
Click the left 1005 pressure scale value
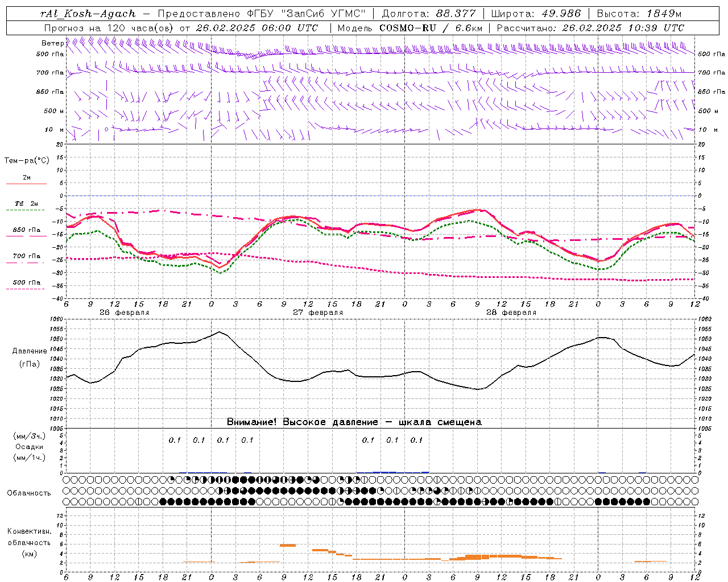point(57,429)
